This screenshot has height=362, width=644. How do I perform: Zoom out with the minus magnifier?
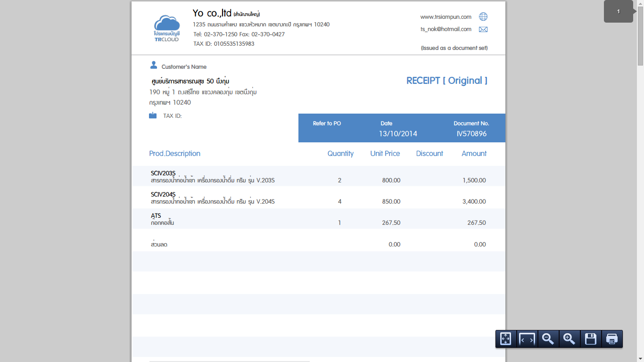point(548,339)
